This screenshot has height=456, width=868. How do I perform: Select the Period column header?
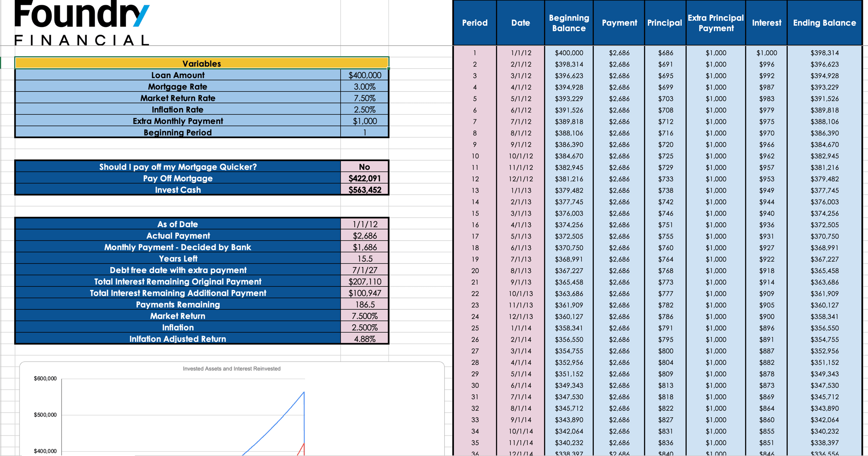[x=475, y=23]
